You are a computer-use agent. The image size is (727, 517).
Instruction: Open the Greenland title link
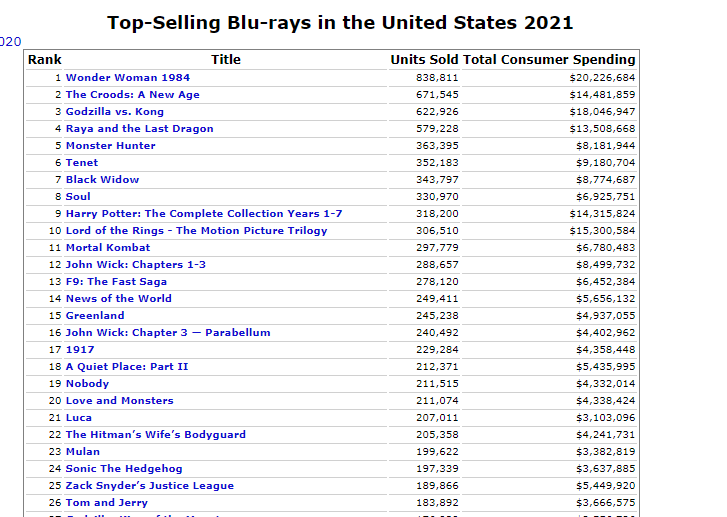pos(95,316)
